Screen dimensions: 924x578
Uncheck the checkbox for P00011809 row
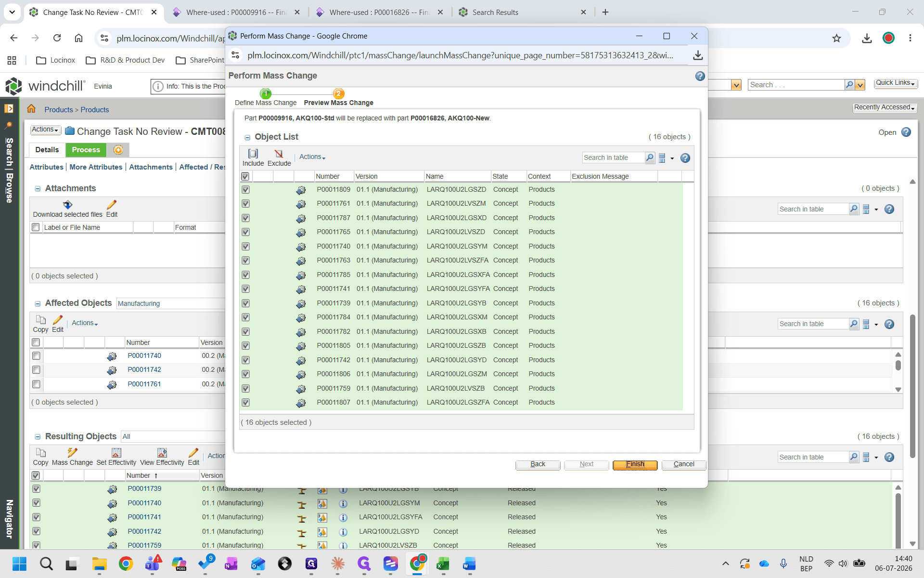[x=245, y=190]
